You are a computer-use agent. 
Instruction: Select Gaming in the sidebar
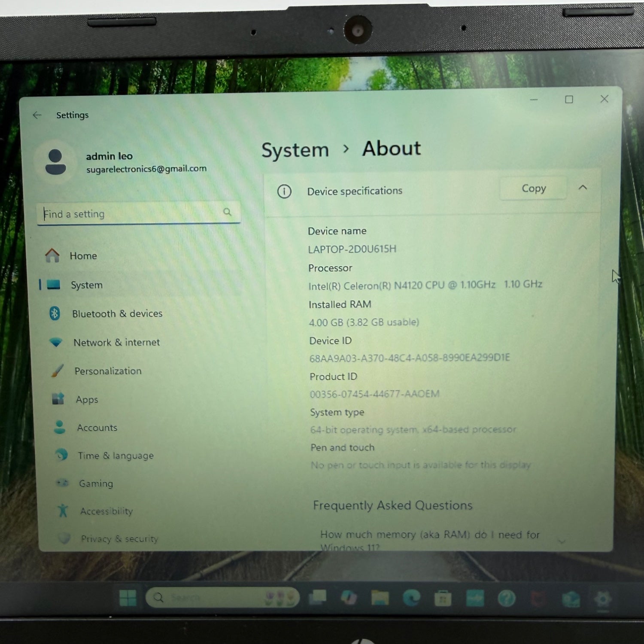[96, 483]
